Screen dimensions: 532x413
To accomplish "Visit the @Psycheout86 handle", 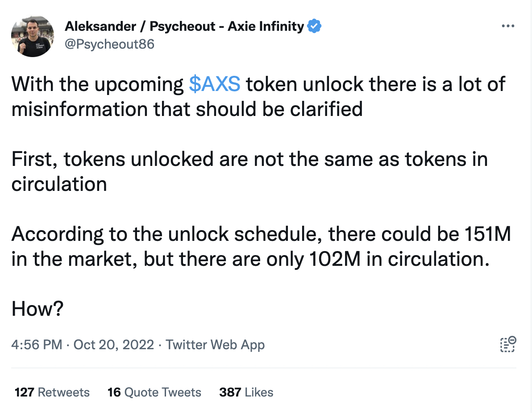I will pos(109,44).
